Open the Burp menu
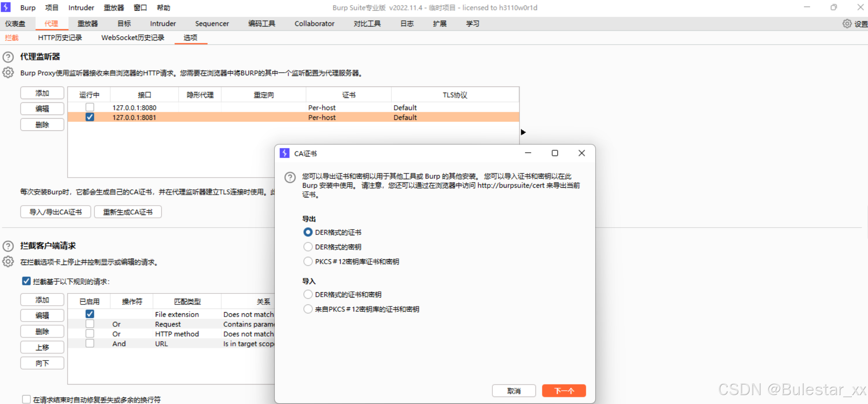 (x=28, y=8)
